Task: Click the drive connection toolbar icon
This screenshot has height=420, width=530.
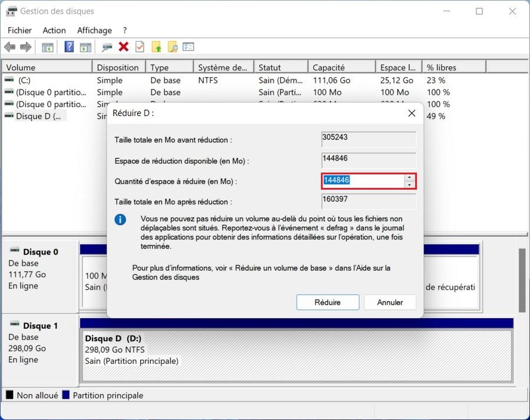Action: (x=107, y=47)
